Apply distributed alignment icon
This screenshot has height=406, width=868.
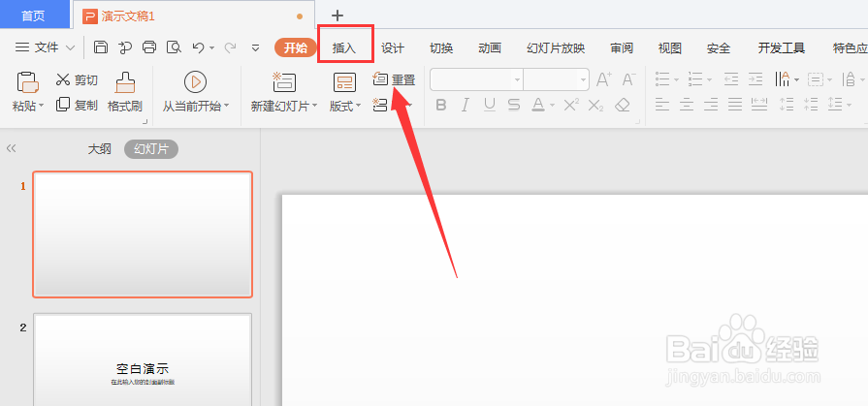[759, 104]
